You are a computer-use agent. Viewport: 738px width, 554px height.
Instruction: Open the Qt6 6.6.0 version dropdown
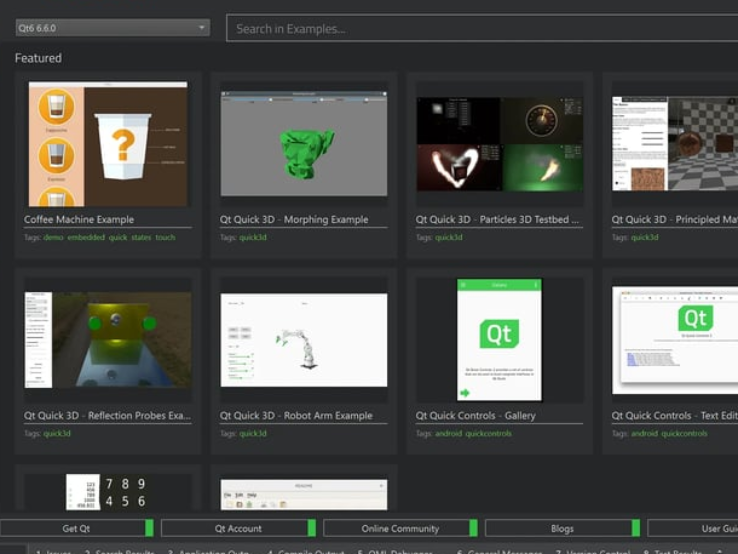[x=112, y=28]
